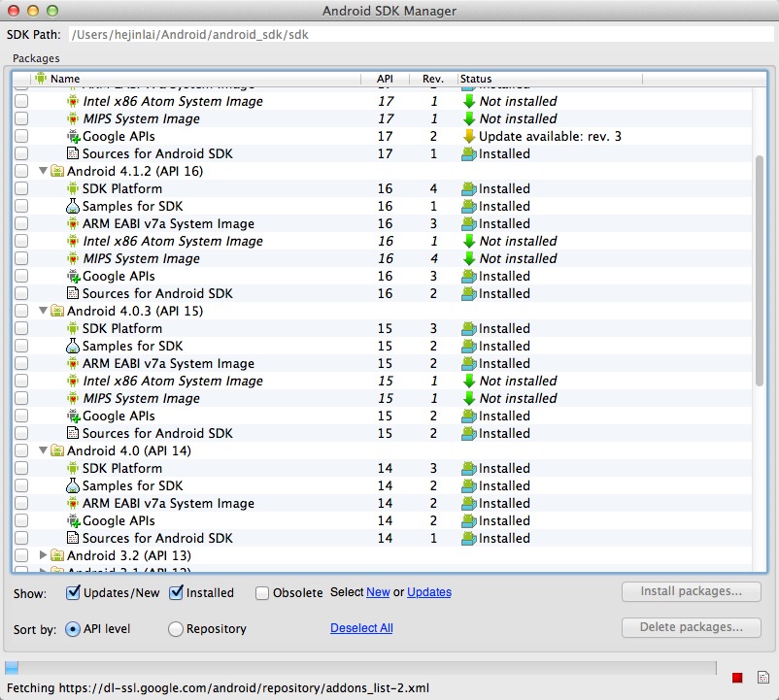Click the Install packages button
This screenshot has height=700, width=779.
(691, 591)
